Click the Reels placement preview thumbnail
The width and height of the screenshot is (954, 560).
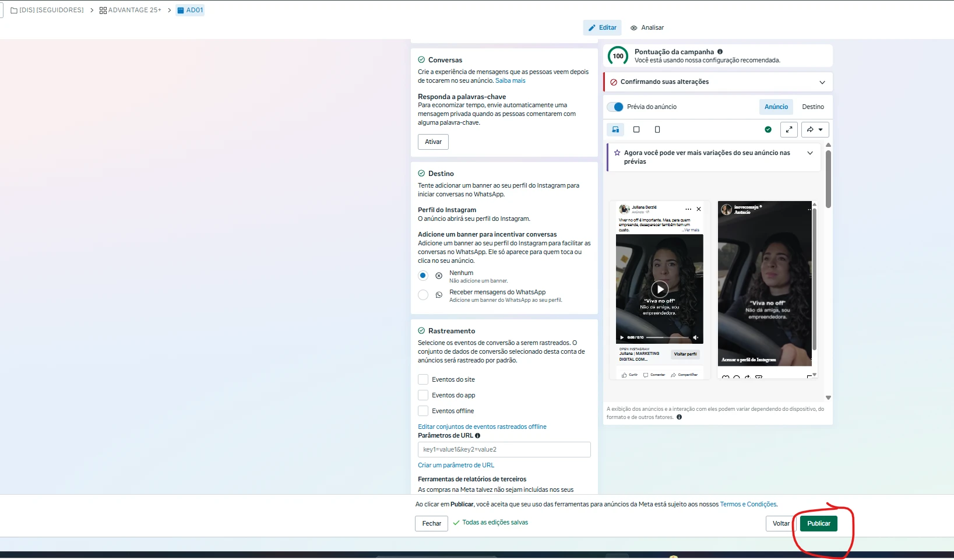(765, 284)
